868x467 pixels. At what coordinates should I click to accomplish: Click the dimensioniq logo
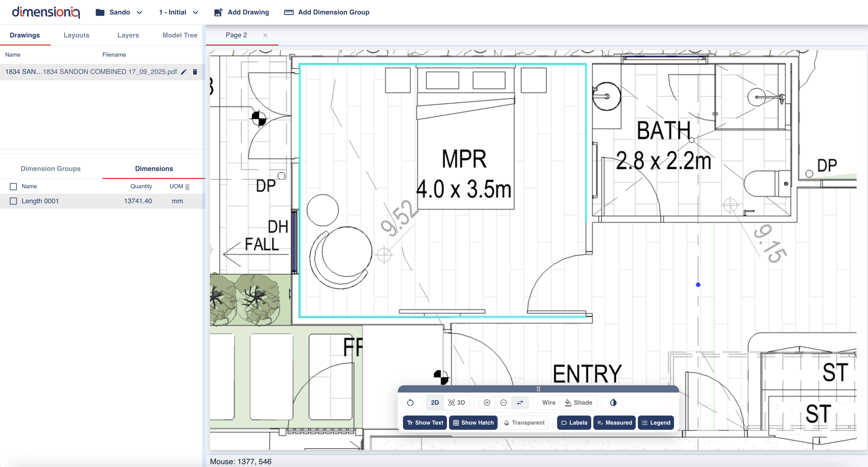[x=46, y=12]
